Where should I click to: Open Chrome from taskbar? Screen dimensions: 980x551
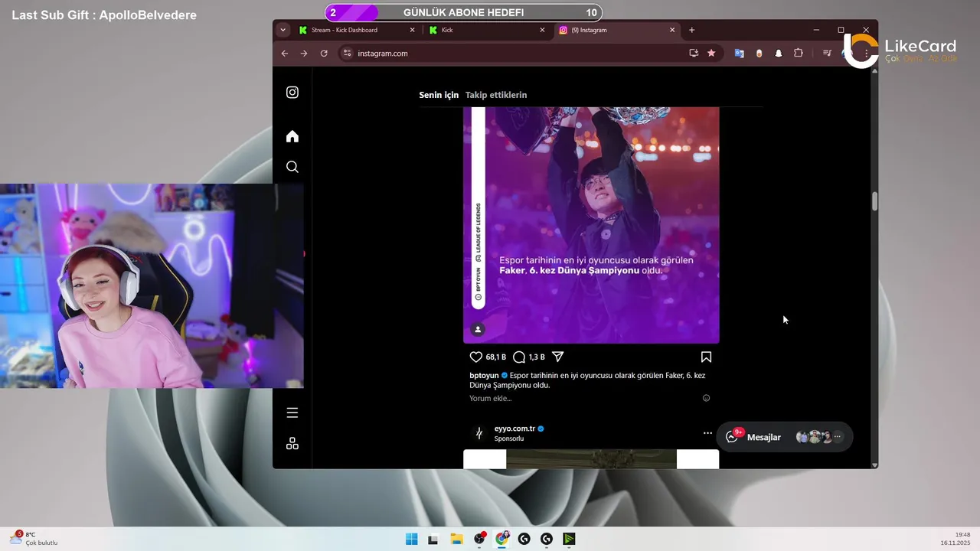click(501, 539)
